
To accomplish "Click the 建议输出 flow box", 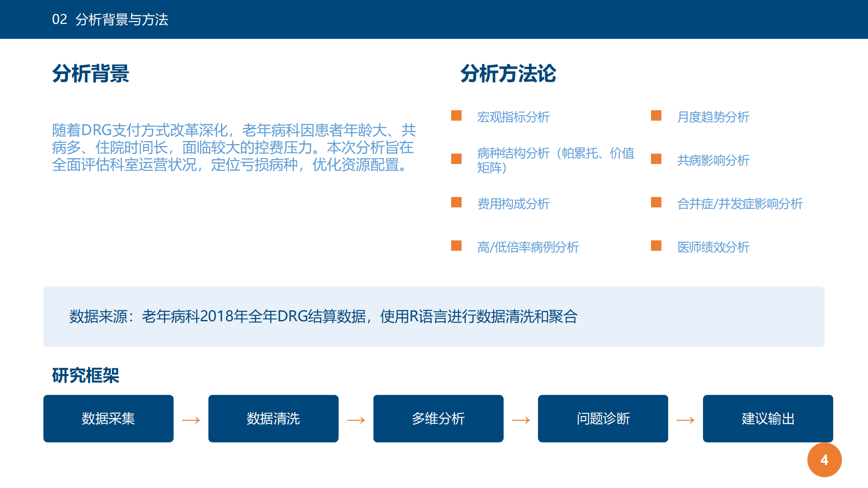I will point(768,419).
